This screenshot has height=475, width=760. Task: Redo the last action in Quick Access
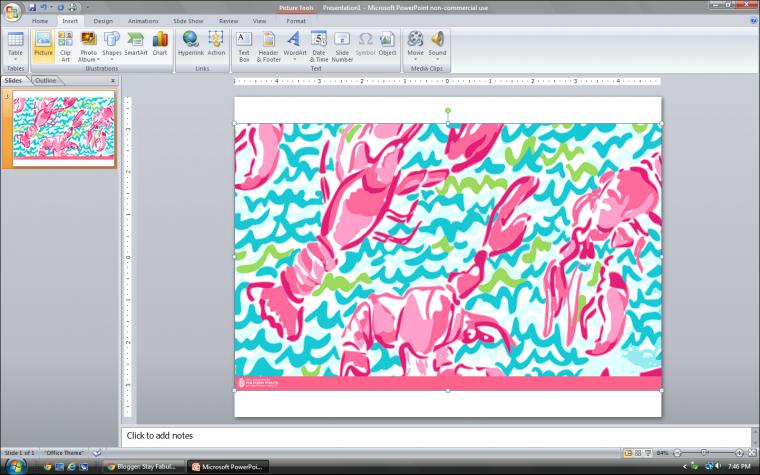(x=61, y=7)
